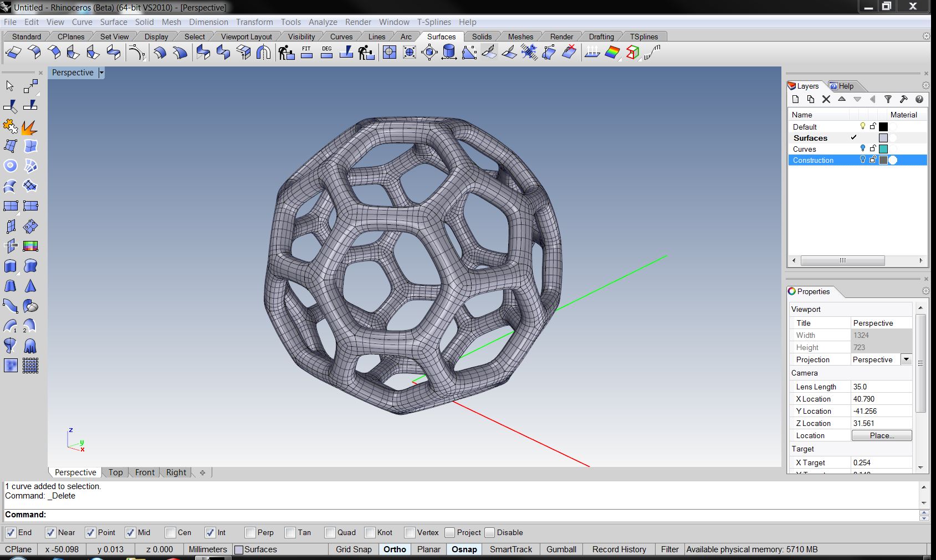Image resolution: width=936 pixels, height=560 pixels.
Task: Delete the selected layer using the X icon
Action: [x=826, y=99]
